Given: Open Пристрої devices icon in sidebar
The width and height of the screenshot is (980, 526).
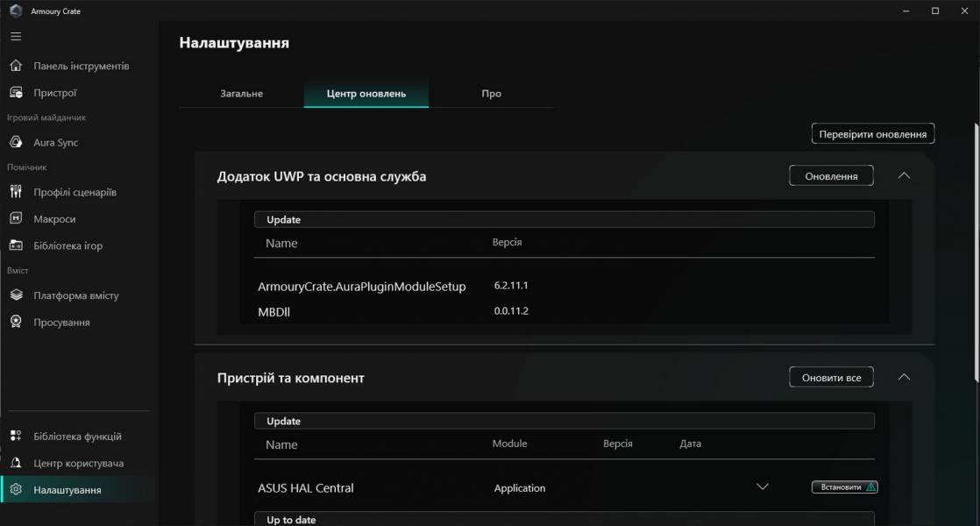Looking at the screenshot, I should 16,93.
